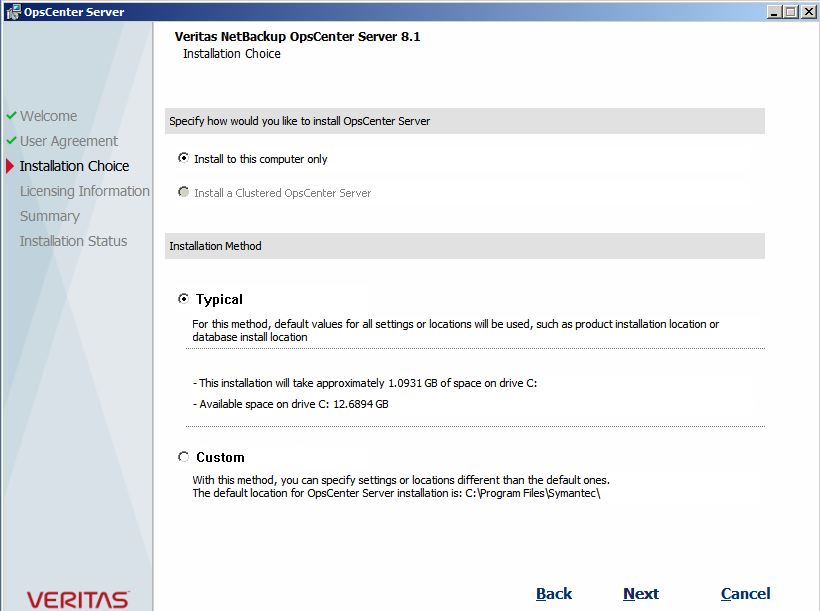Click the checkmark next to User Agreement
The width and height of the screenshot is (820, 611).
coord(10,141)
